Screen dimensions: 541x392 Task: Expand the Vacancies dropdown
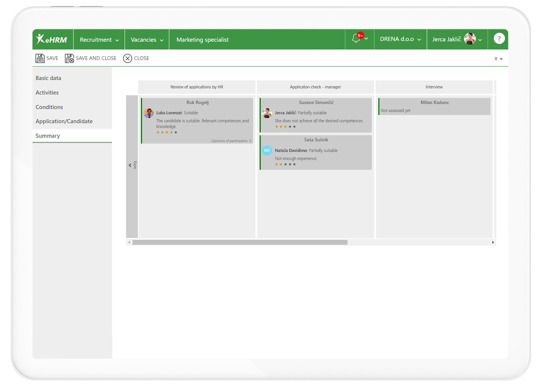click(146, 39)
